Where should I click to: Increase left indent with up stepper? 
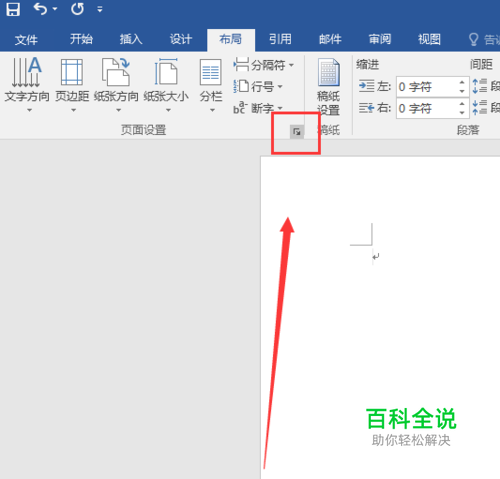tap(462, 82)
